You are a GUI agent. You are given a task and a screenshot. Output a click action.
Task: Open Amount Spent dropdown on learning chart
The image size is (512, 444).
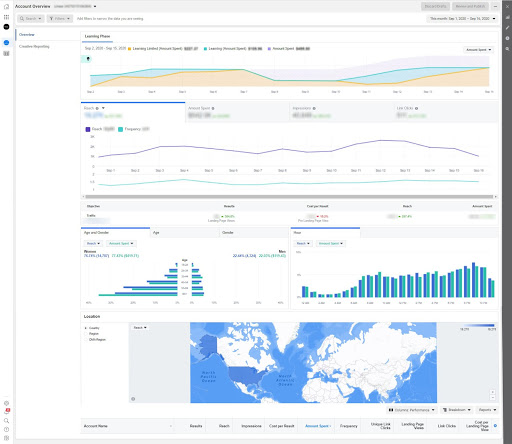[479, 50]
